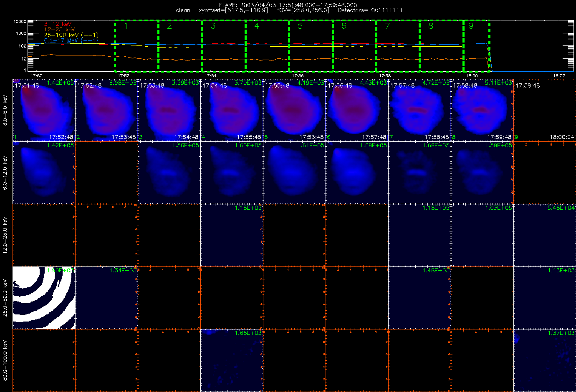The height and width of the screenshot is (392, 576).
Task: Open the 3.0-6.0 keV image labeled 5.11E+03
Action: pyautogui.click(x=483, y=110)
